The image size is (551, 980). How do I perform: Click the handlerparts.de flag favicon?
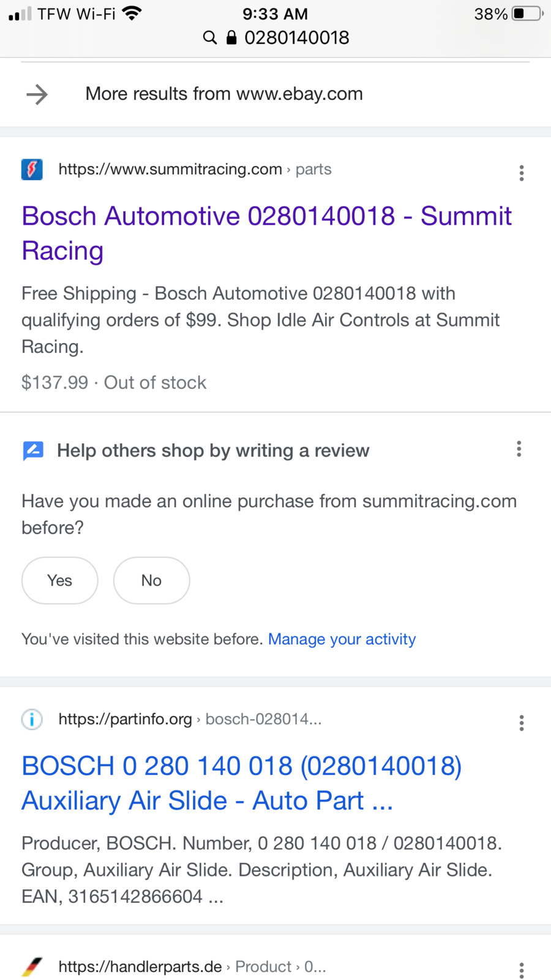tap(32, 967)
